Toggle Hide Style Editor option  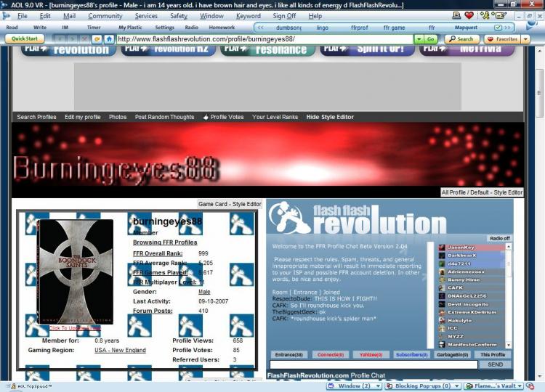point(330,117)
